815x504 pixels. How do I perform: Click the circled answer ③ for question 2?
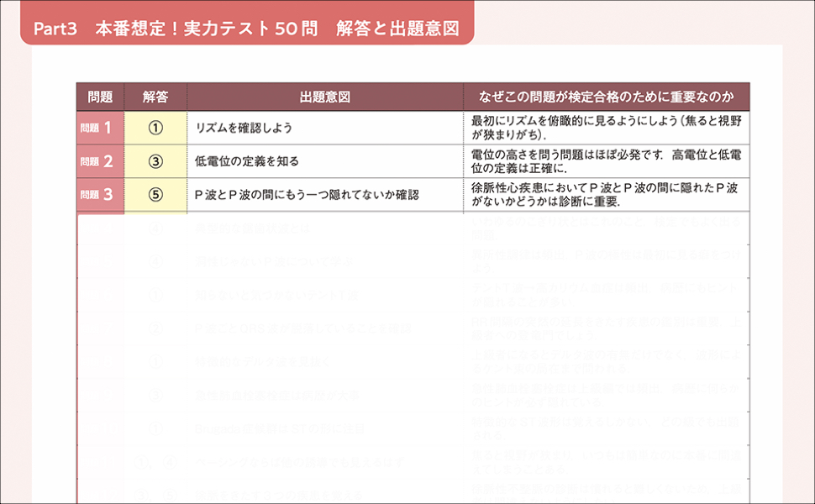(x=155, y=161)
